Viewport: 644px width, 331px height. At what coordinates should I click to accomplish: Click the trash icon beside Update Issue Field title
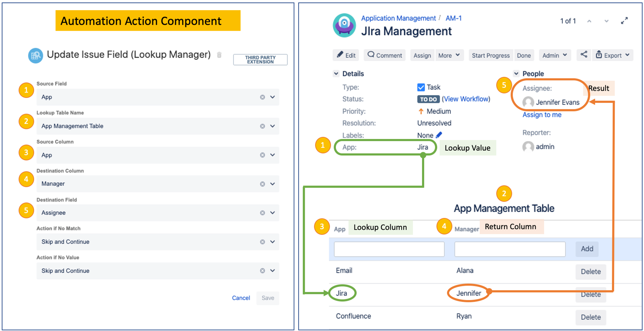[219, 55]
